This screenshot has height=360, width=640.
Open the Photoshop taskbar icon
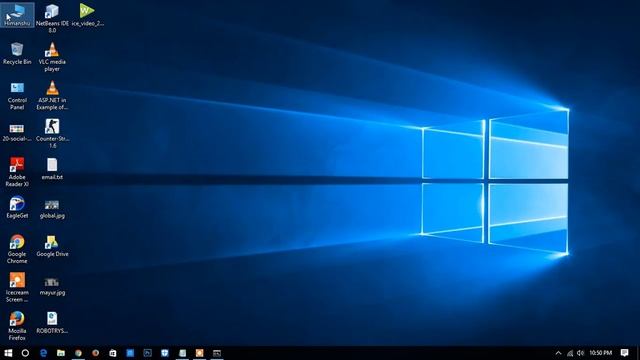pos(147,353)
